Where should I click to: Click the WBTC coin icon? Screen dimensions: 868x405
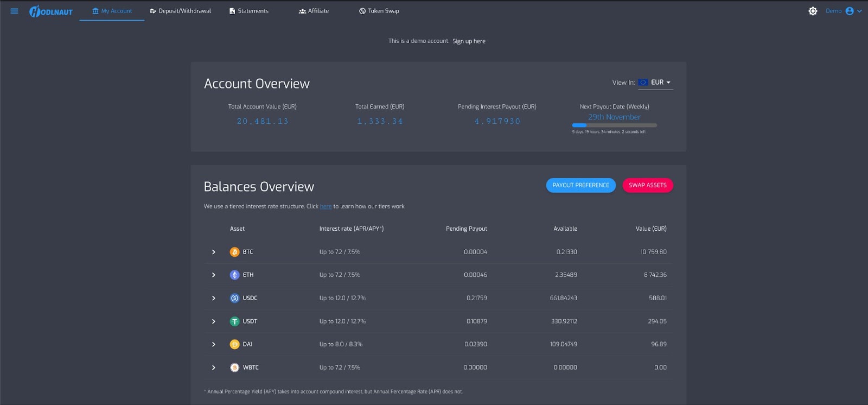pyautogui.click(x=234, y=368)
